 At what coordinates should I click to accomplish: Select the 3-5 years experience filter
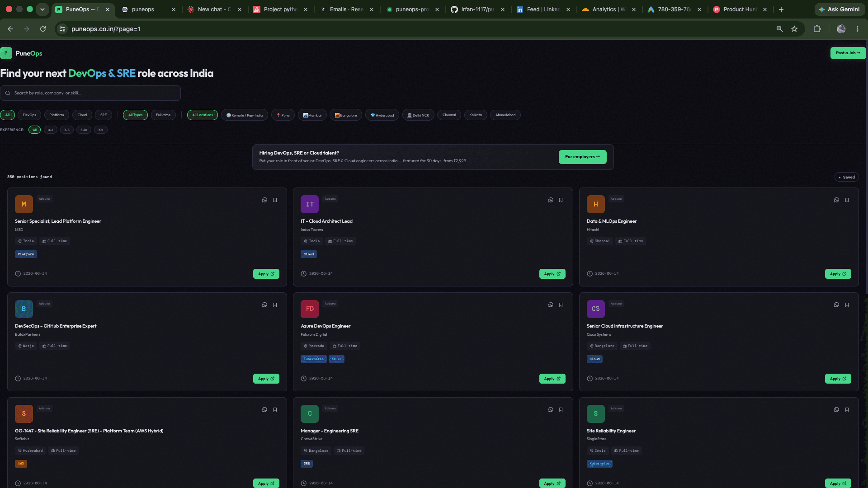click(67, 130)
